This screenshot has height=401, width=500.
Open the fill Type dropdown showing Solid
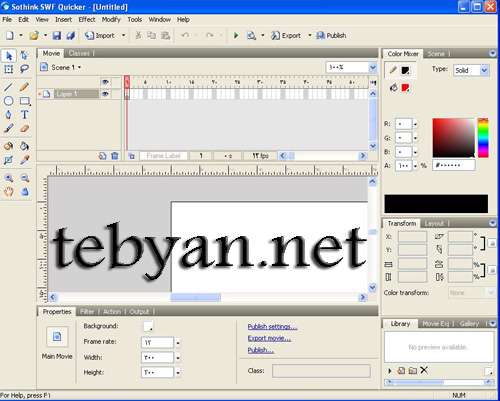pyautogui.click(x=471, y=70)
